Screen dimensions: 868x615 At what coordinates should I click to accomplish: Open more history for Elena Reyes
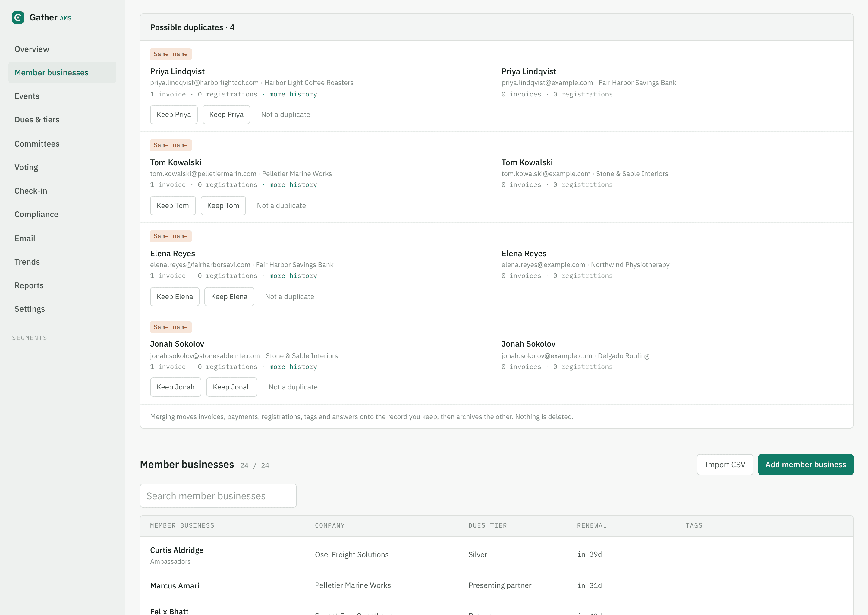point(293,276)
